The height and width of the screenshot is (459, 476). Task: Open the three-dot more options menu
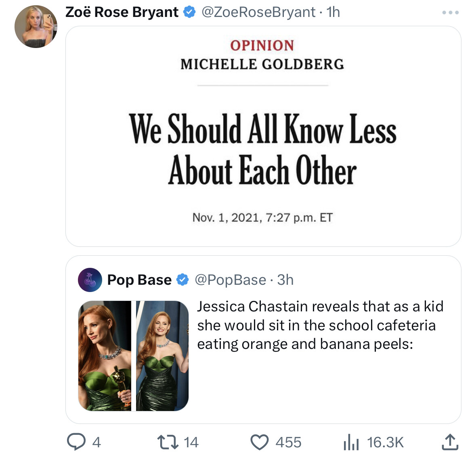click(451, 13)
